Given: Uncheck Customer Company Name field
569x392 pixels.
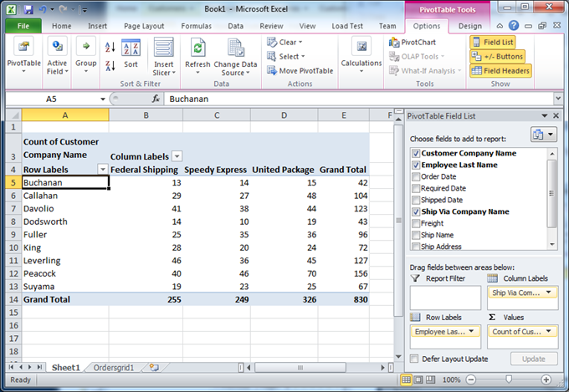Looking at the screenshot, I should 416,154.
